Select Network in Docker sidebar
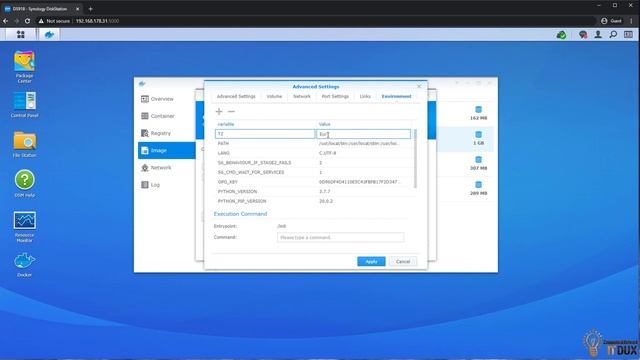This screenshot has width=640, height=360. click(167, 167)
